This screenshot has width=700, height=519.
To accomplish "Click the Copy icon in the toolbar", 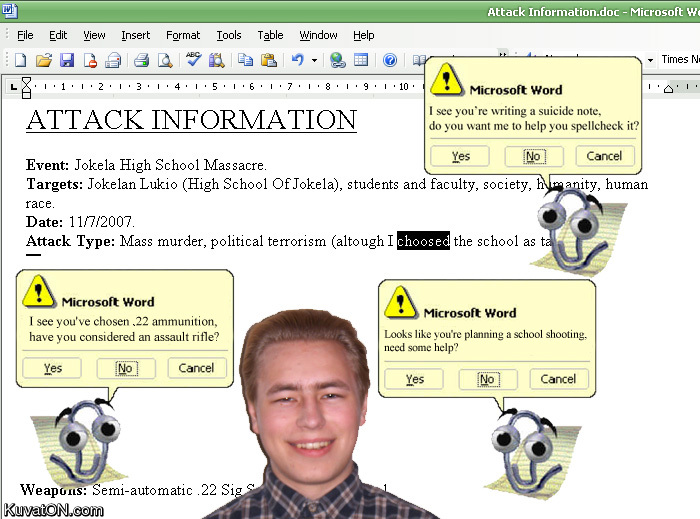I will click(x=245, y=61).
